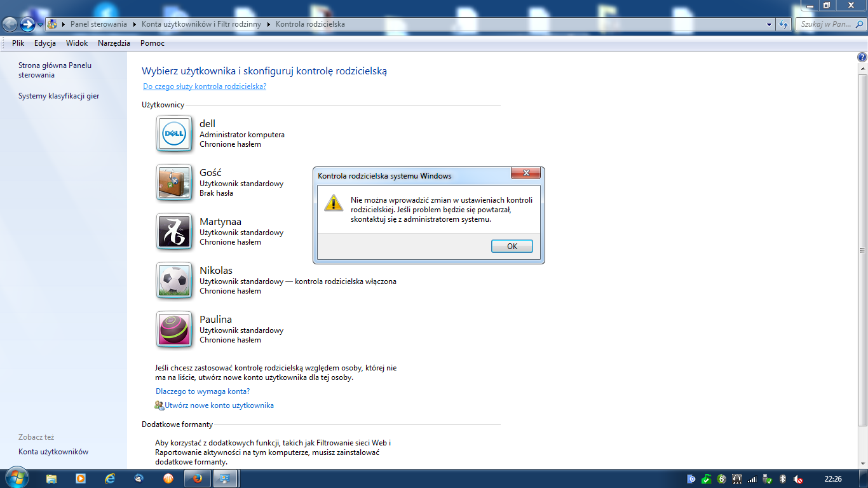
Task: Open the Edycja menu
Action: coord(45,43)
